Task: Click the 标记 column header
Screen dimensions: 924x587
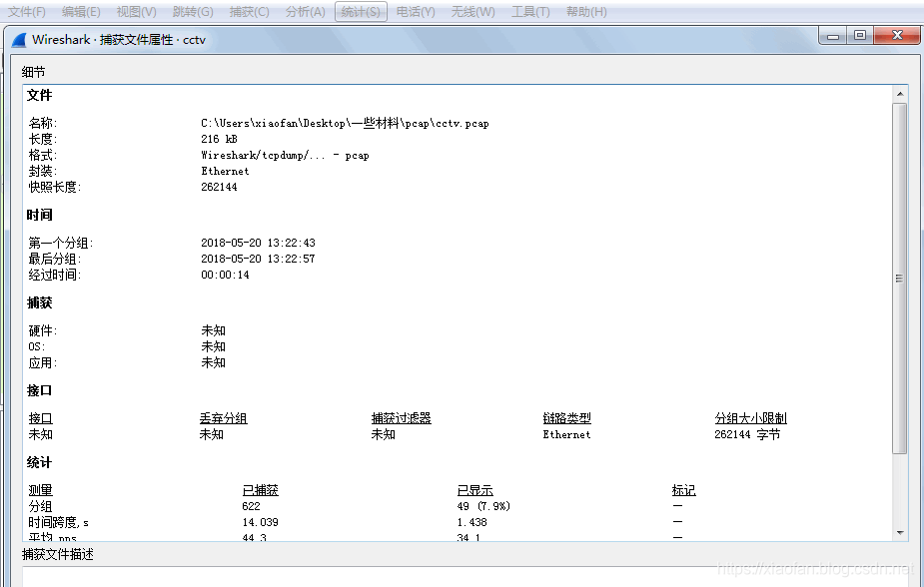Action: 683,490
